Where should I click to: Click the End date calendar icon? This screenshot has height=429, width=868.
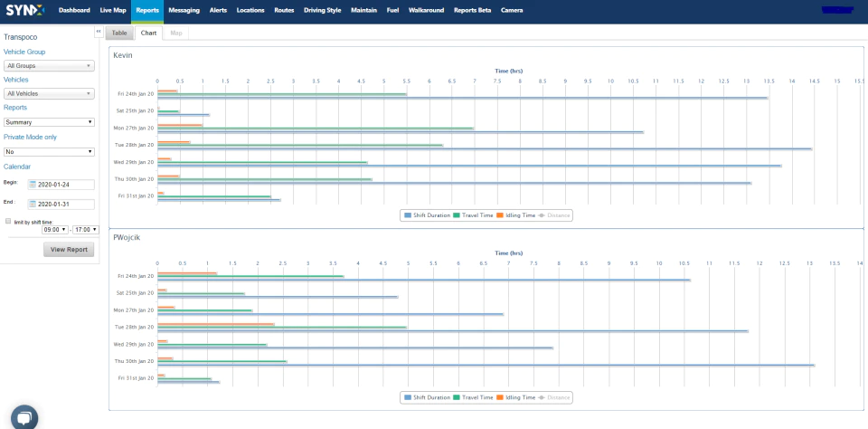tap(33, 204)
